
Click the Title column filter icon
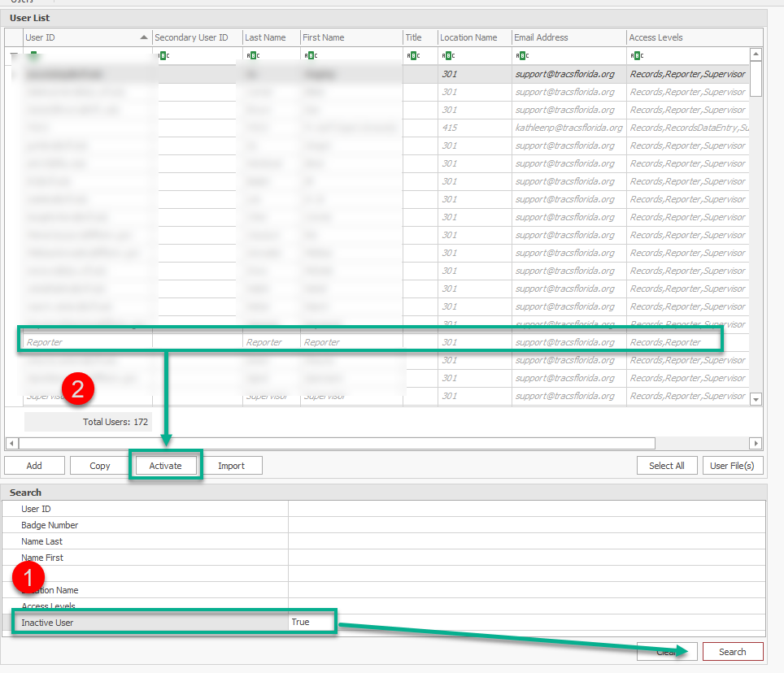coord(413,56)
